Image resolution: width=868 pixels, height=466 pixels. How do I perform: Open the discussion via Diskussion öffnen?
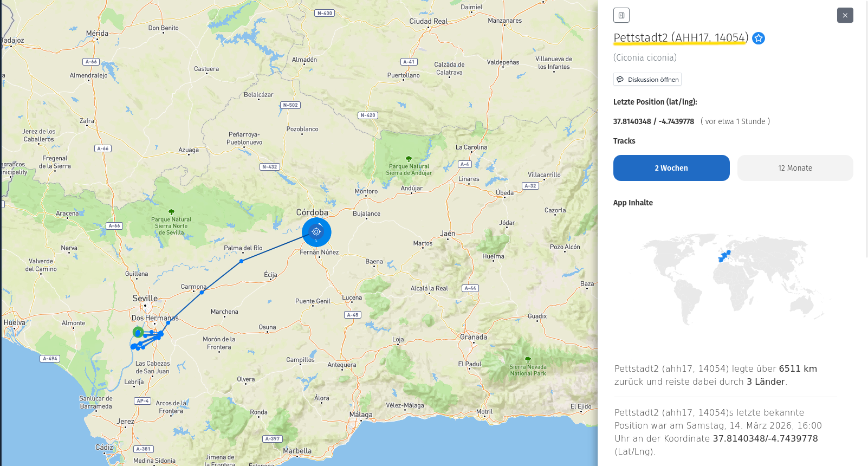647,80
